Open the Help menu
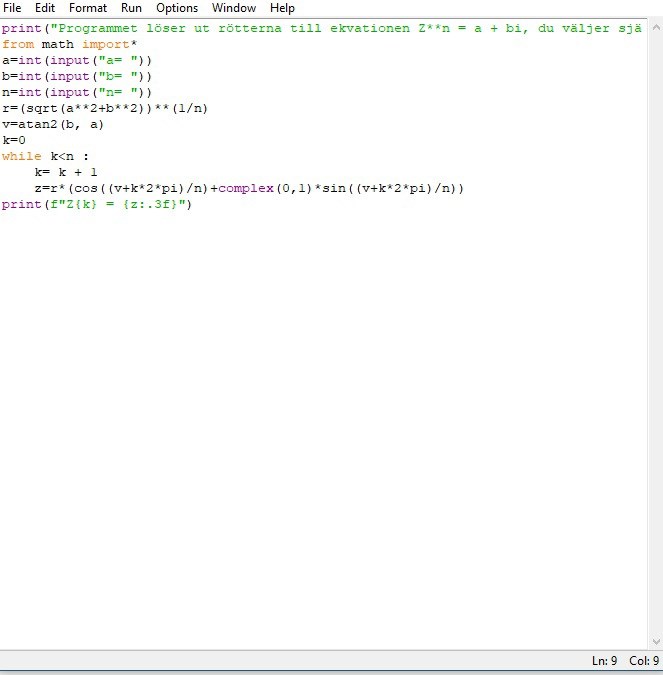 (282, 8)
